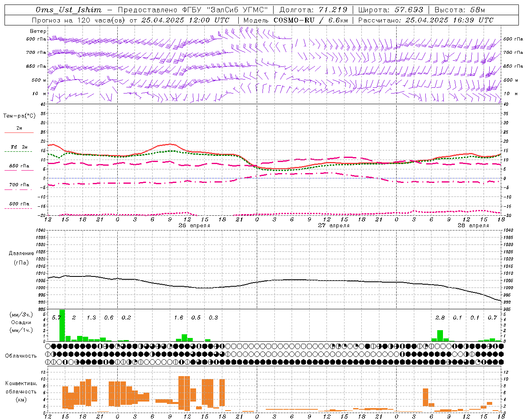This screenshot has height=420, width=525.
Task: Click the station name Oms_Ust_Ishim in header
Action: tap(68, 10)
